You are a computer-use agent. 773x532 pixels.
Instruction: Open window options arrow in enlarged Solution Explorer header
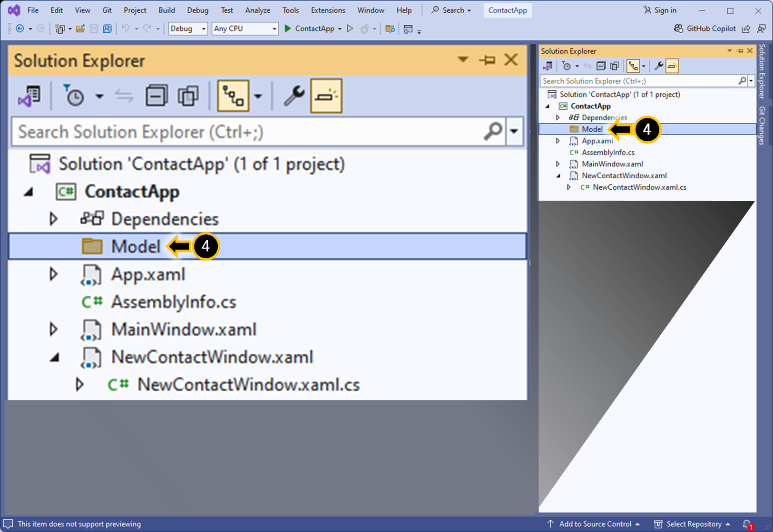pyautogui.click(x=463, y=60)
